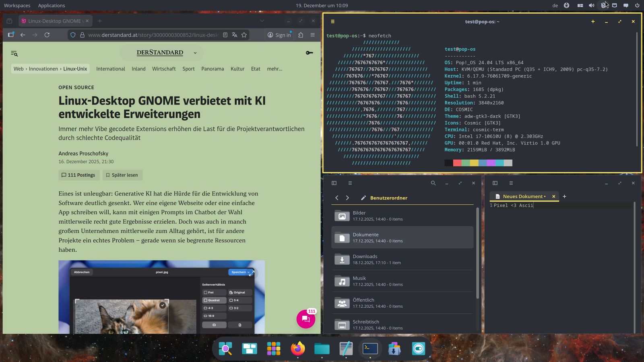Click the shield tracking protection icon
The height and width of the screenshot is (362, 644).
point(73,35)
